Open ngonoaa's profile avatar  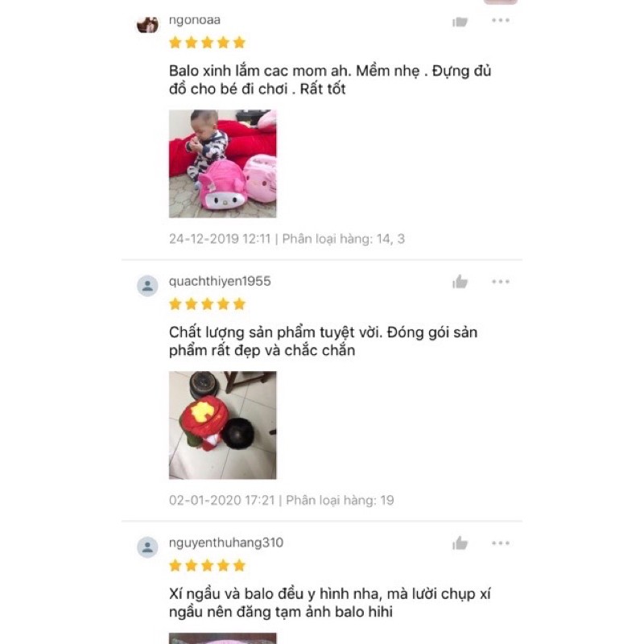tap(147, 24)
